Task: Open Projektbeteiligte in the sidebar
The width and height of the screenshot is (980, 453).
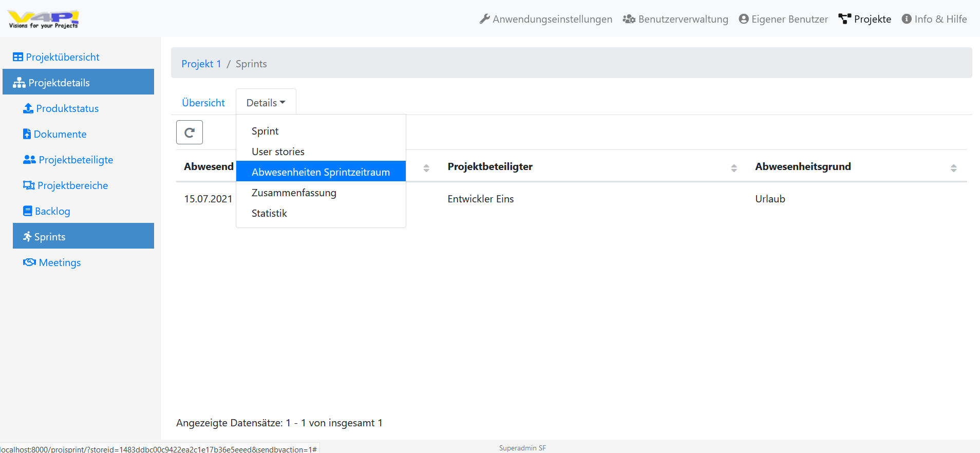Action: pos(83,160)
